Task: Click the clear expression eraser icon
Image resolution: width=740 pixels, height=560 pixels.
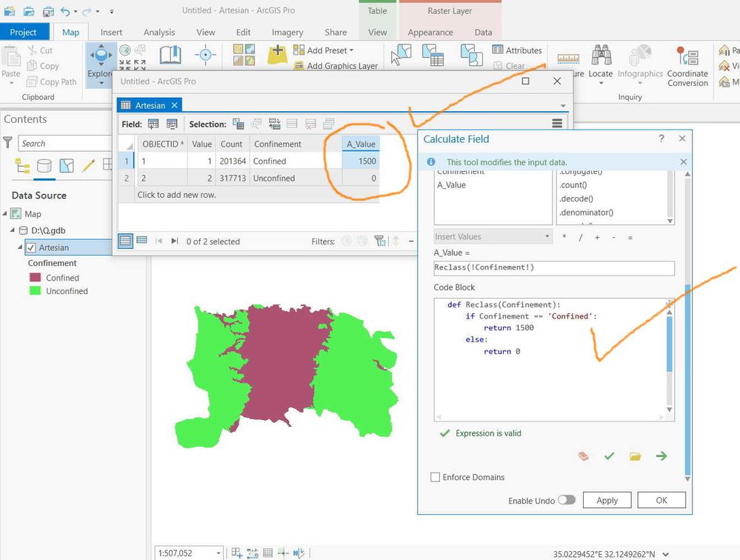Action: pyautogui.click(x=583, y=456)
